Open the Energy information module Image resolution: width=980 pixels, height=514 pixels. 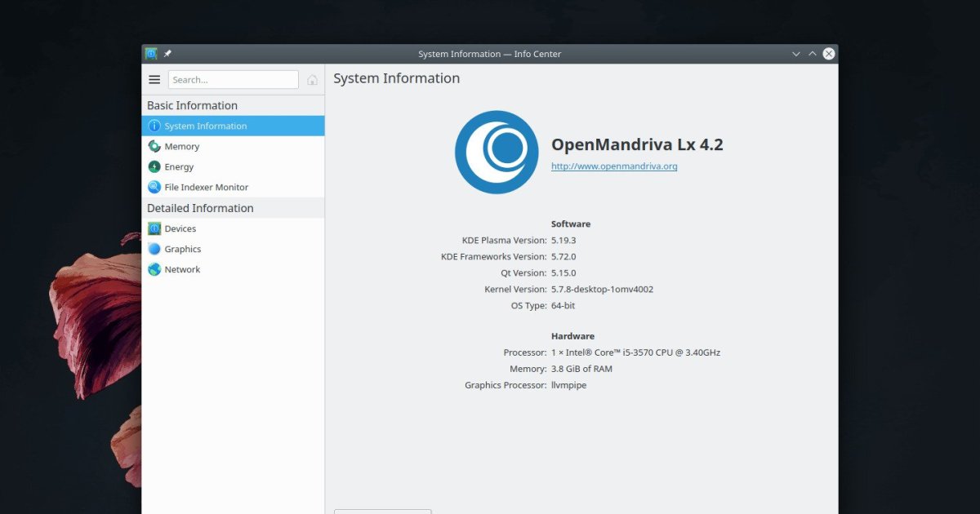click(x=179, y=167)
